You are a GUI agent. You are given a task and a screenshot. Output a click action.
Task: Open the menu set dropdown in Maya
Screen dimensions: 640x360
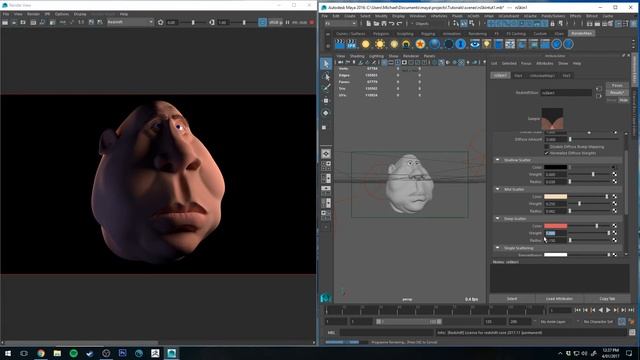click(x=341, y=24)
